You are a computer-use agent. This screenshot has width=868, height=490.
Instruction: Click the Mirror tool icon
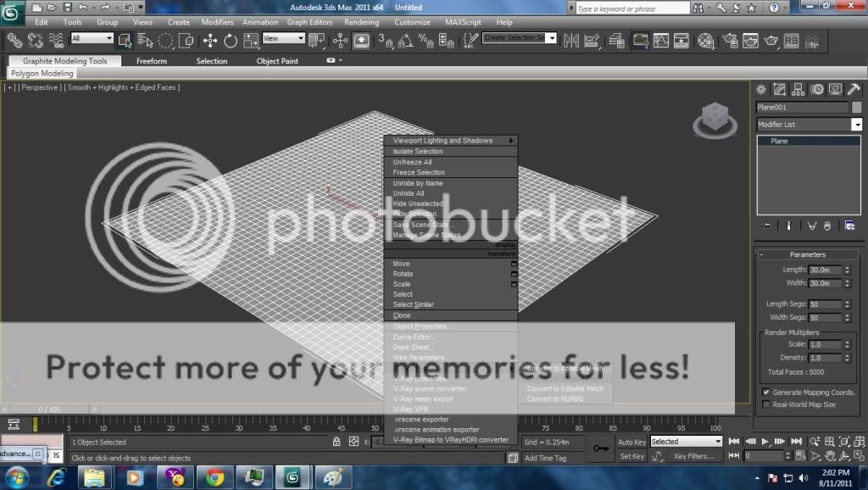571,41
